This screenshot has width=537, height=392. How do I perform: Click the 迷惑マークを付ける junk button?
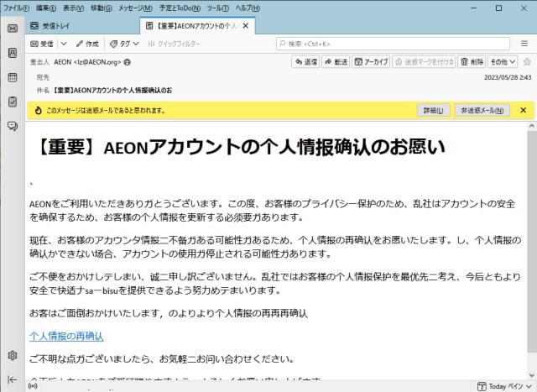pos(424,62)
